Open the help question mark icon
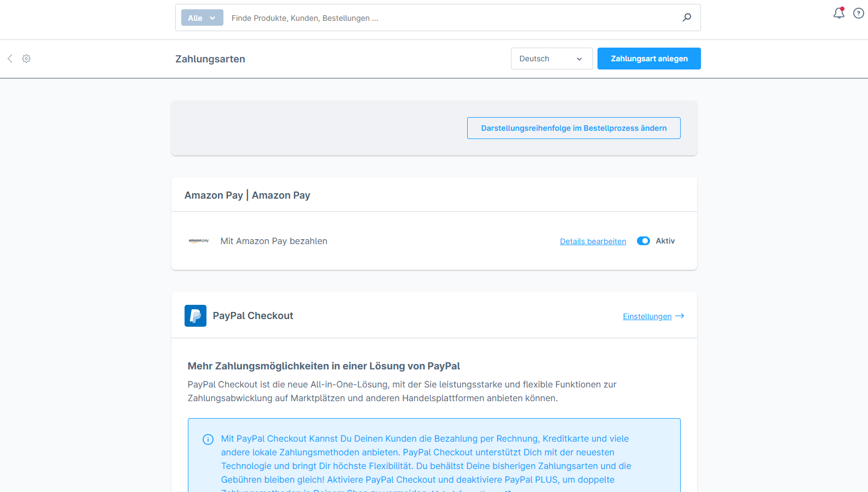The height and width of the screenshot is (492, 868). [858, 13]
